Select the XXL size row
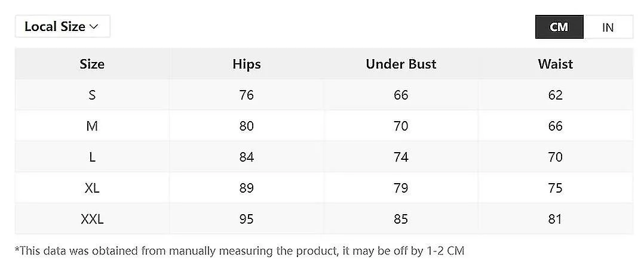Viewport: 644px width, 269px height. point(324,218)
